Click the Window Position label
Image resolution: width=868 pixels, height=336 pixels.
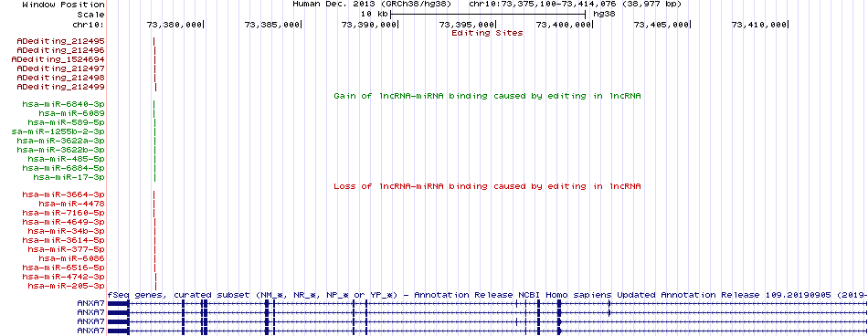click(x=64, y=5)
